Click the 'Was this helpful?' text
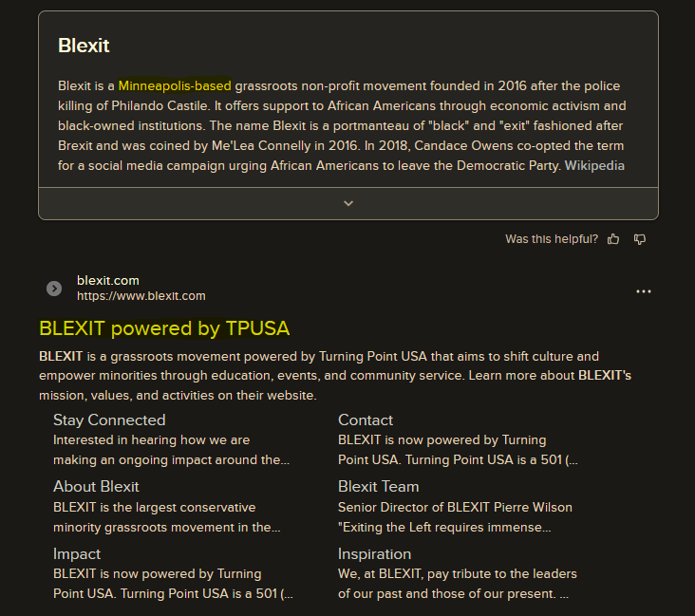 552,239
